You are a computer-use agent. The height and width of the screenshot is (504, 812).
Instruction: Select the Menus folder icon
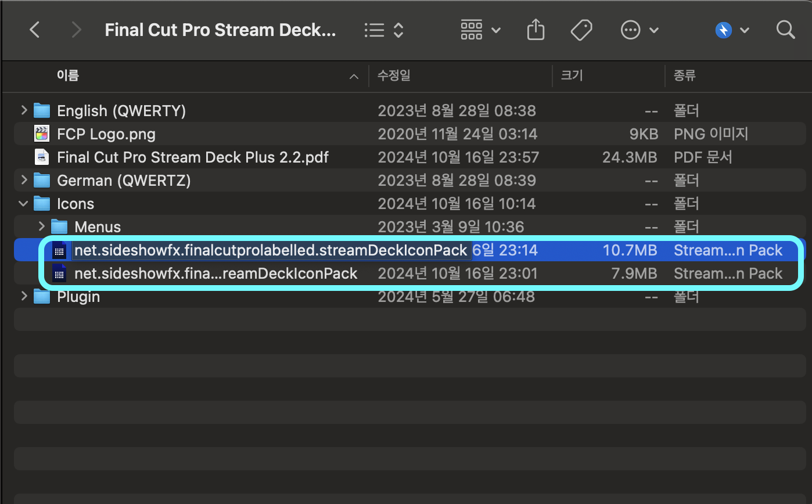click(x=59, y=226)
